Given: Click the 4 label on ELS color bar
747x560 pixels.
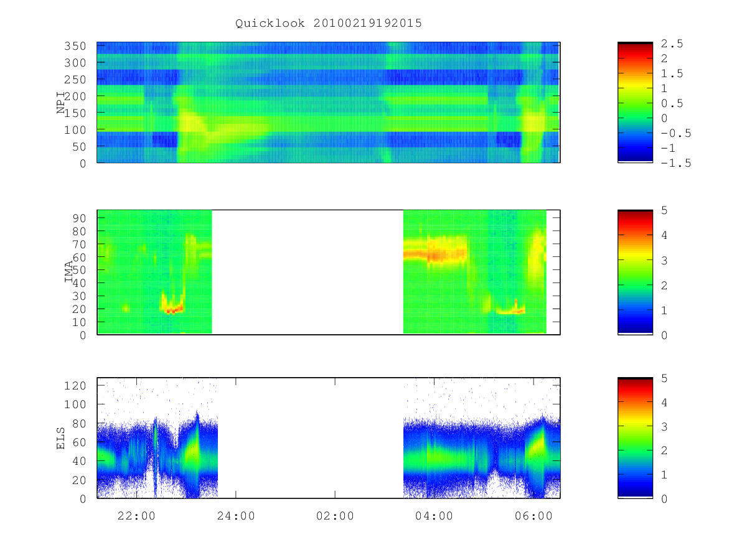Looking at the screenshot, I should pyautogui.click(x=664, y=403).
